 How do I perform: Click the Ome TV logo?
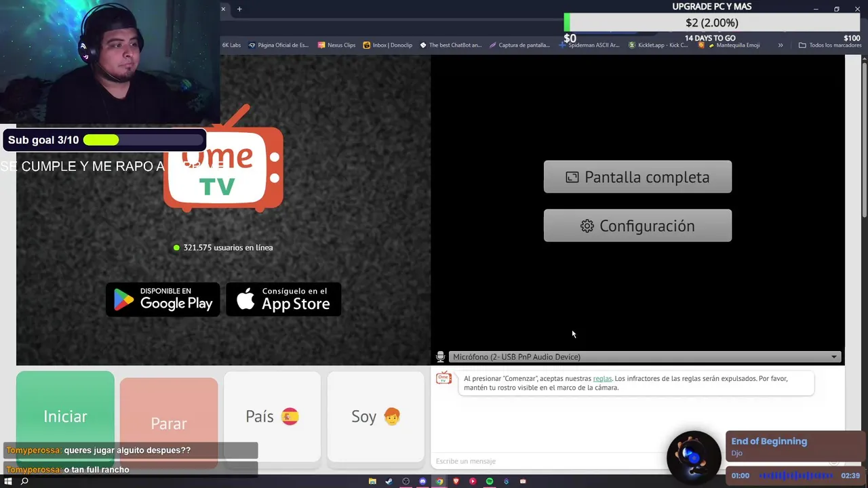click(x=223, y=159)
